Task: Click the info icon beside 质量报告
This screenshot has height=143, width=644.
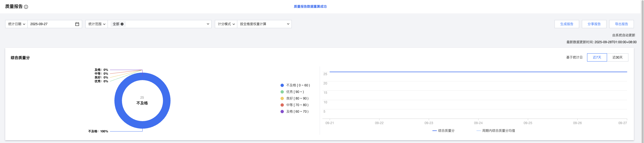Action: pyautogui.click(x=26, y=7)
